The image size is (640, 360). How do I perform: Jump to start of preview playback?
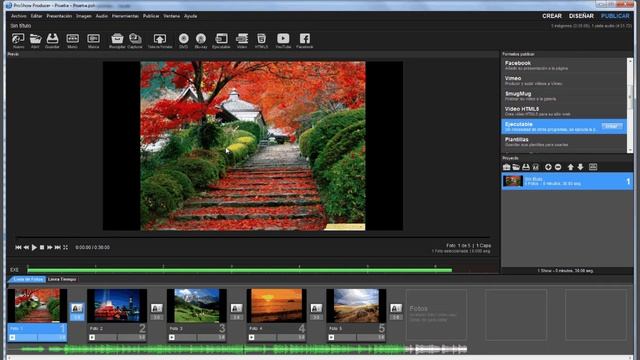(x=18, y=247)
